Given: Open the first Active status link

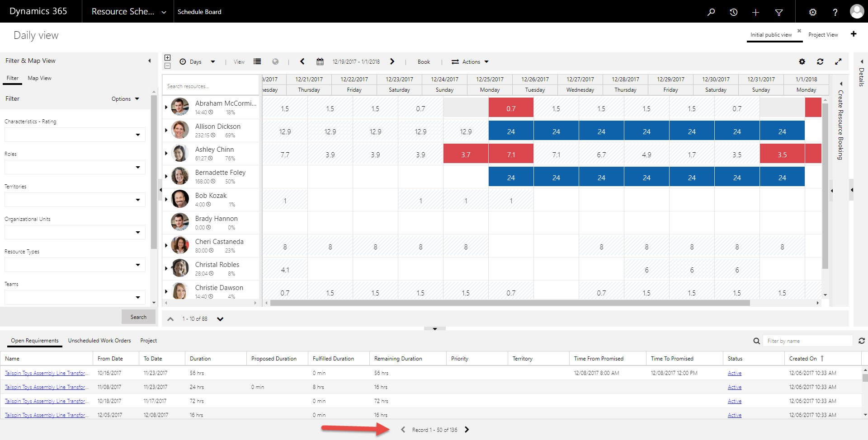Looking at the screenshot, I should point(734,373).
